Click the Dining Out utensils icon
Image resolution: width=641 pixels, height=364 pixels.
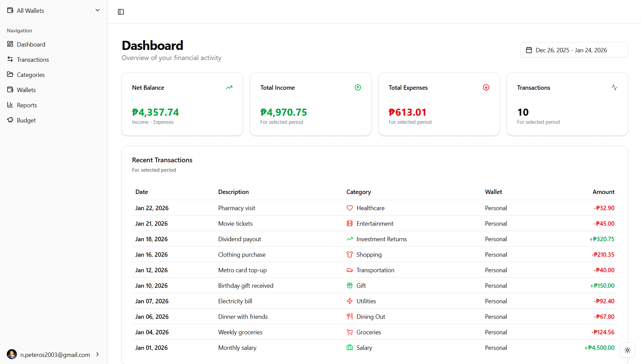coord(350,316)
